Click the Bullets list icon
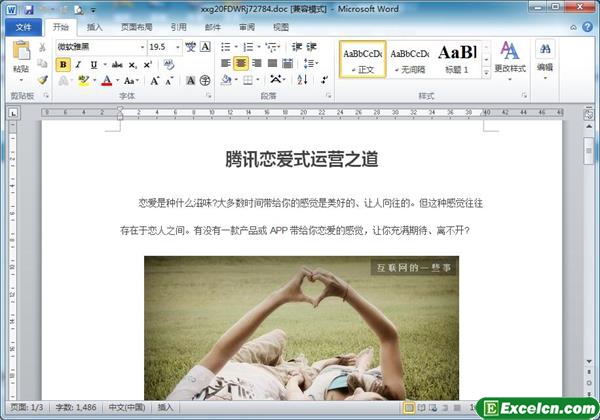 (x=226, y=47)
